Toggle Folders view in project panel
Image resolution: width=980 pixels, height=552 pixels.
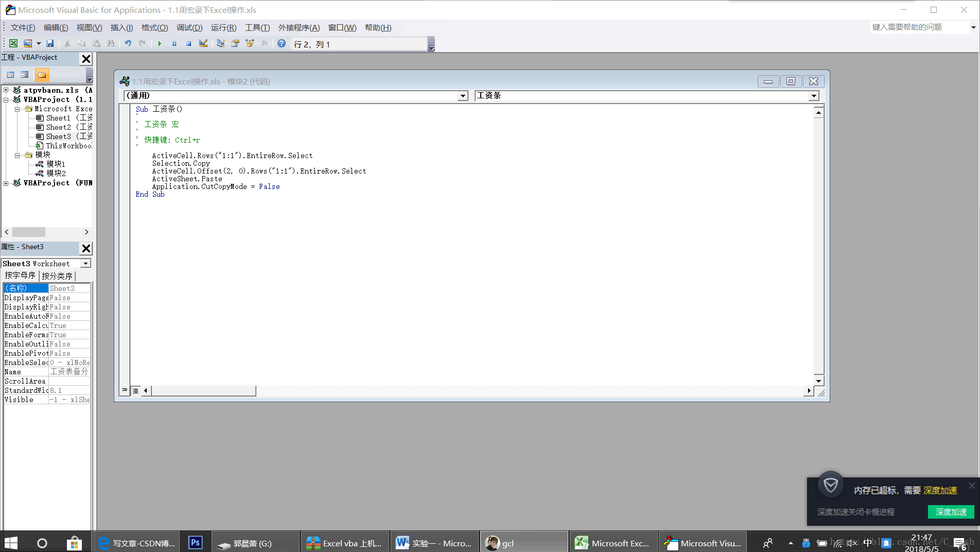(42, 75)
